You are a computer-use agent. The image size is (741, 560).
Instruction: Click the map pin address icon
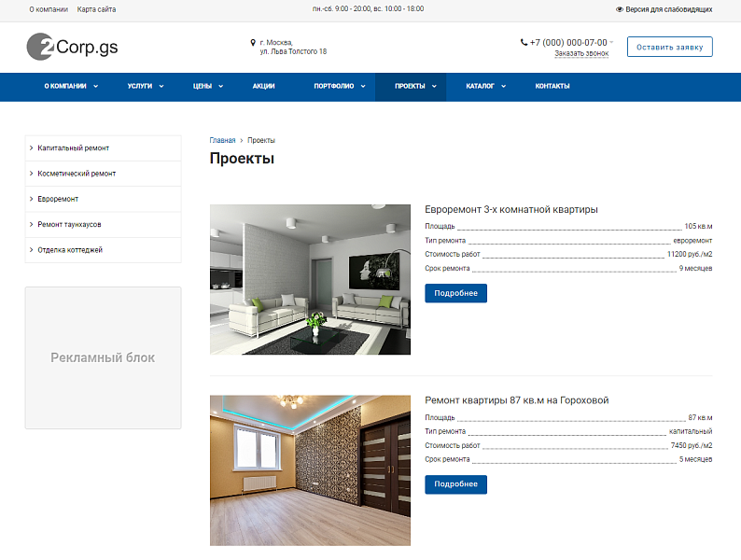253,42
